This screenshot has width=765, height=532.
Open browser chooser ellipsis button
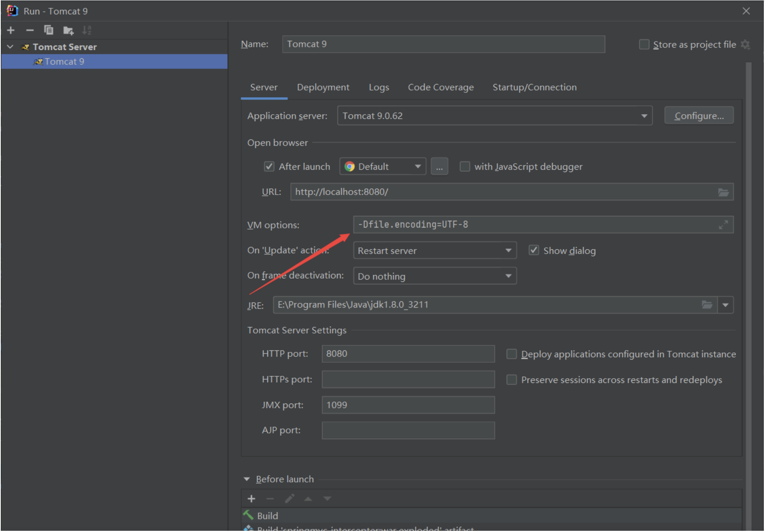pyautogui.click(x=439, y=166)
